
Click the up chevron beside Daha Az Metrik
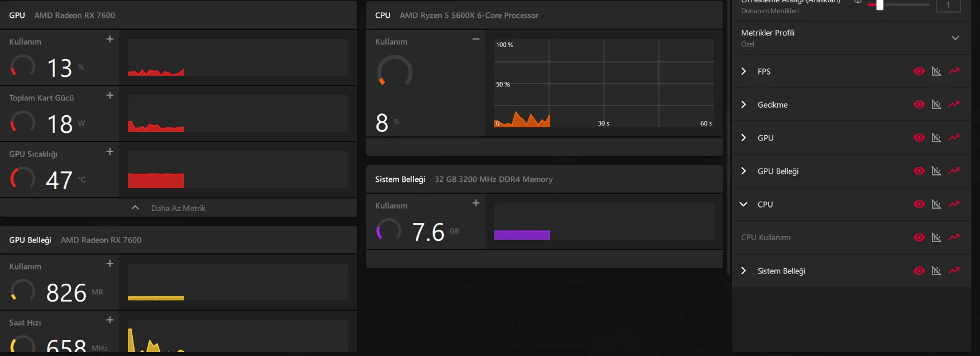135,208
